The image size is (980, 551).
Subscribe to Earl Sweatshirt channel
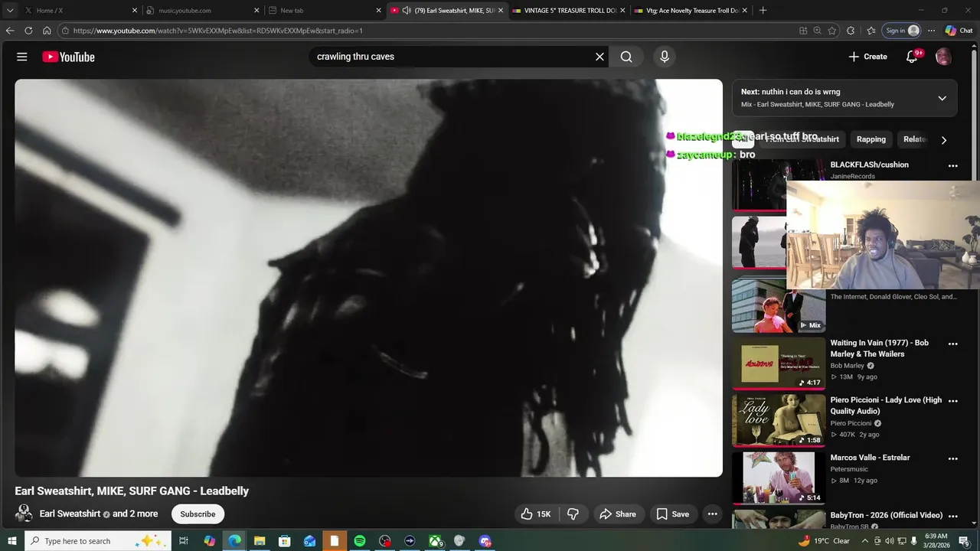coord(198,514)
